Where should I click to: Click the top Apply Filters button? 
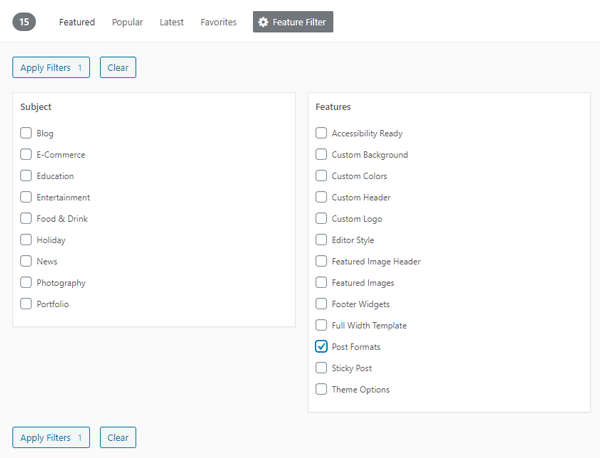point(51,67)
